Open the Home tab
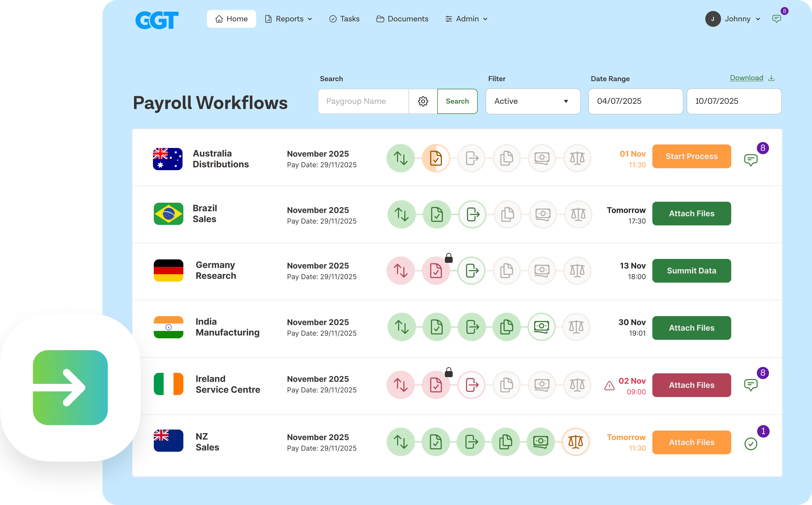812x505 pixels. (231, 19)
